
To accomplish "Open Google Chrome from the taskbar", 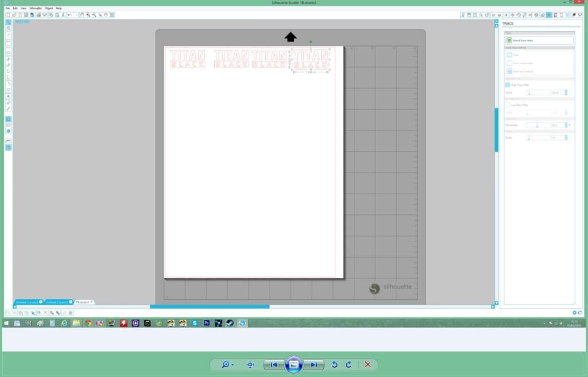I will (88, 323).
